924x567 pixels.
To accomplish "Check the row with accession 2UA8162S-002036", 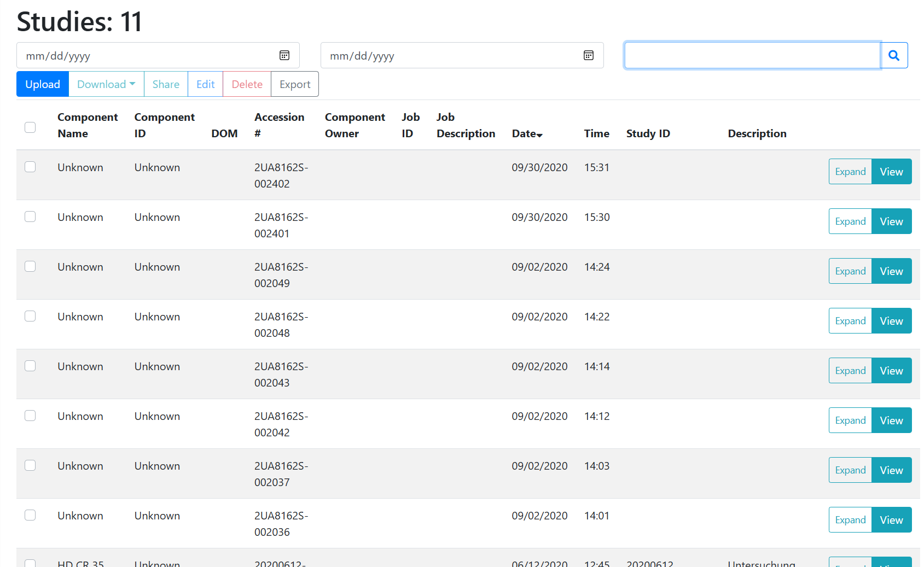I will point(30,515).
